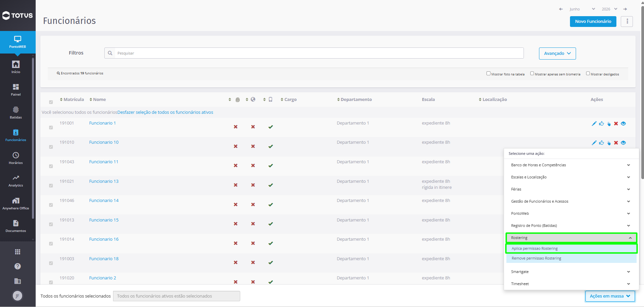This screenshot has height=307, width=644.
Task: Open Funcionários in the sidebar menu
Action: 16,135
